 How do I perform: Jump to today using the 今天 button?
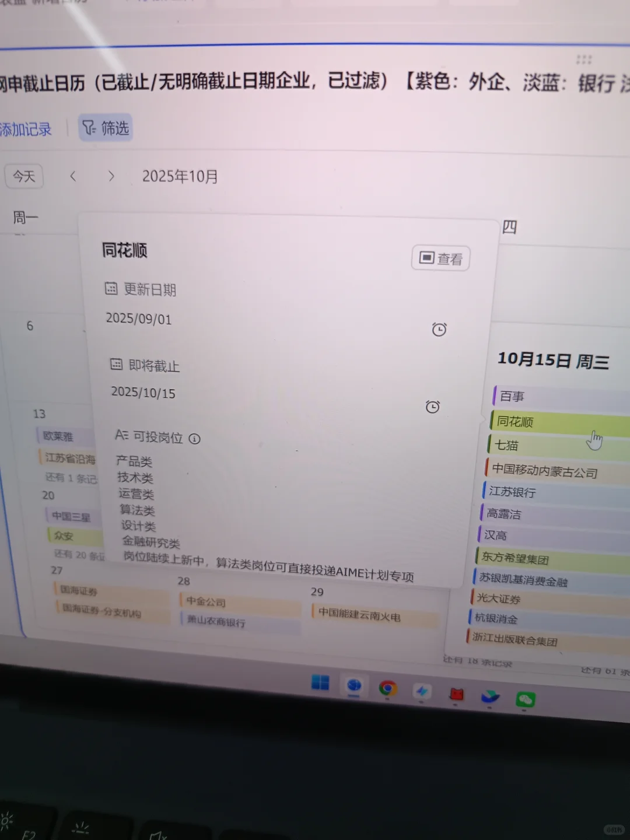click(x=23, y=176)
